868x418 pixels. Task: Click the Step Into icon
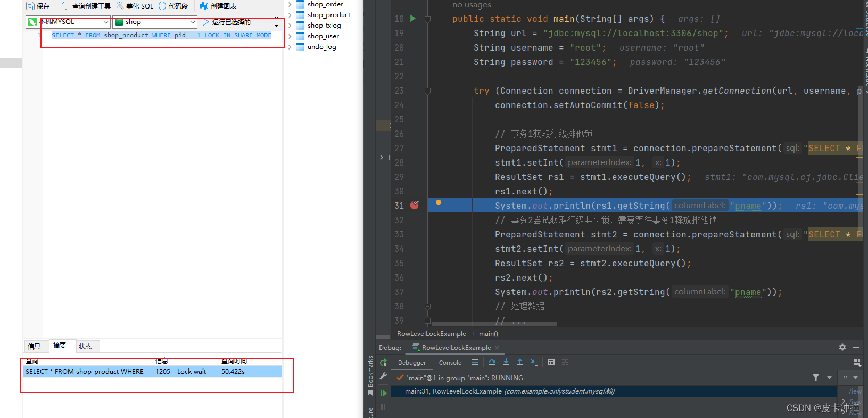506,363
